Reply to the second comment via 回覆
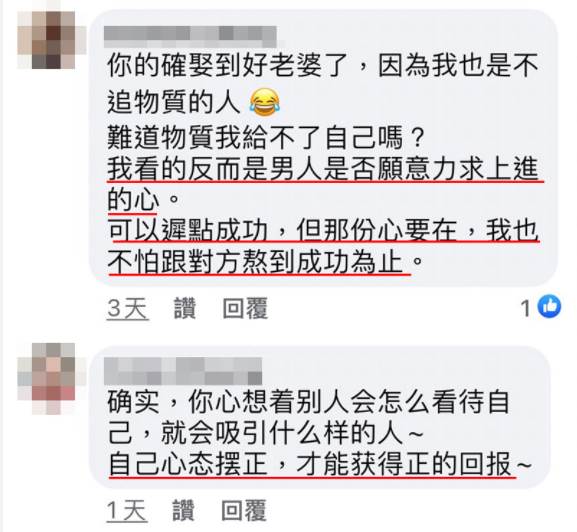The image size is (577, 532). pyautogui.click(x=244, y=510)
